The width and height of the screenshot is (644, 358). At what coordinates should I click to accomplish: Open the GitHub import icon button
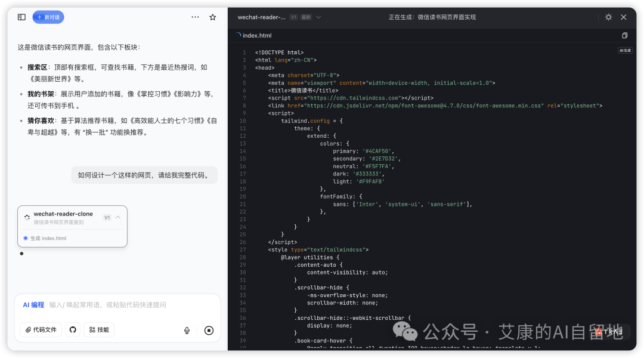[73, 329]
